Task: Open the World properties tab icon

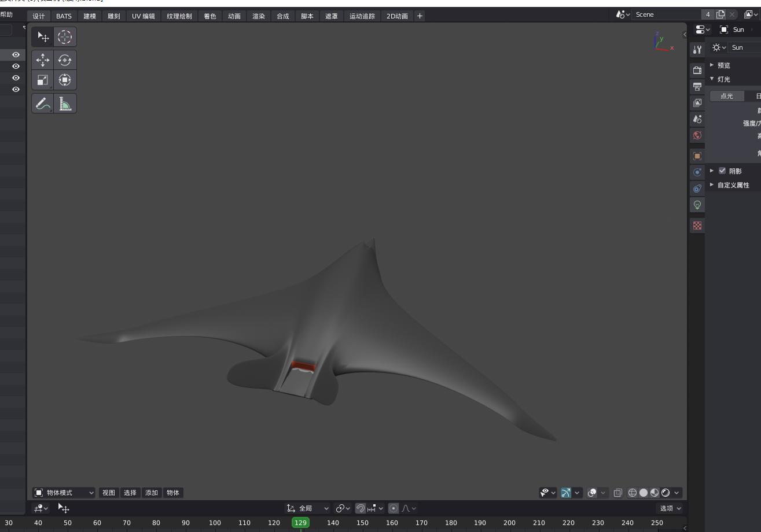Action: (697, 135)
